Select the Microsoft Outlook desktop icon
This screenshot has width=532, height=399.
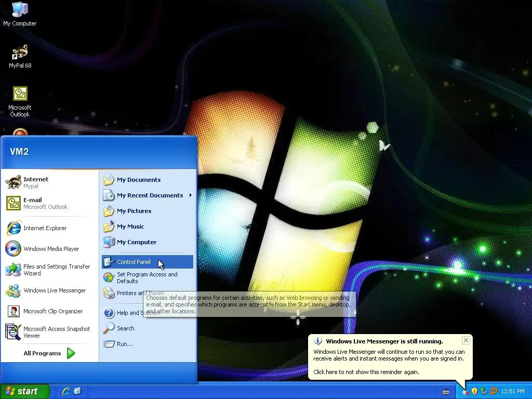[20, 102]
